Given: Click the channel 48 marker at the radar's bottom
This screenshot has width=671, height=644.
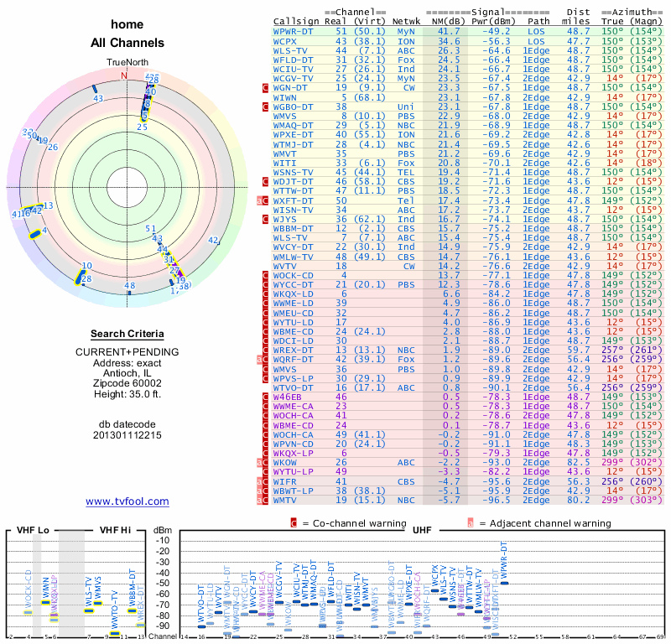Looking at the screenshot, I should pyautogui.click(x=130, y=293).
